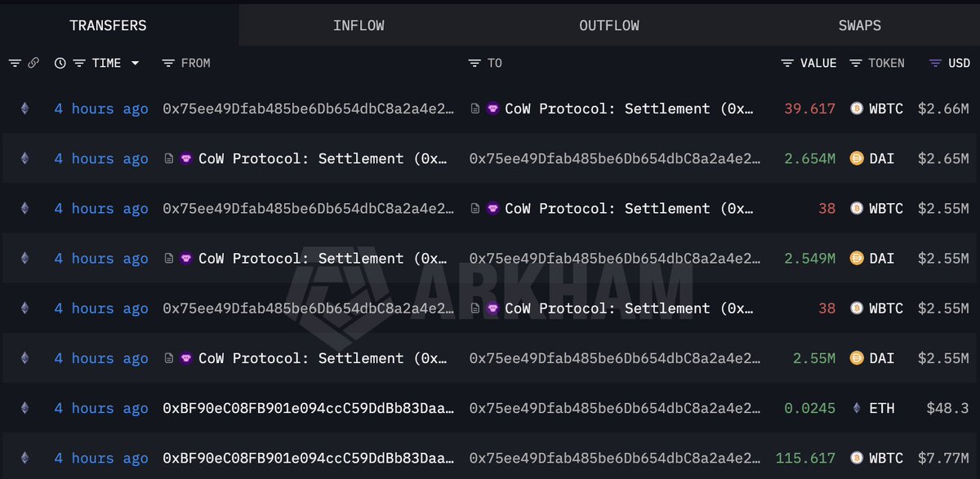Image resolution: width=980 pixels, height=479 pixels.
Task: Click the contract document icon in first row's TO column
Action: [x=475, y=109]
